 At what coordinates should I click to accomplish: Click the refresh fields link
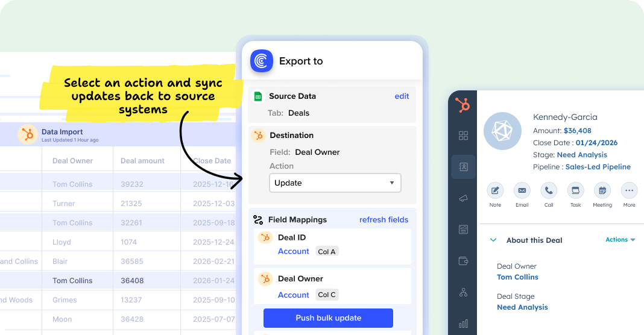[384, 220]
